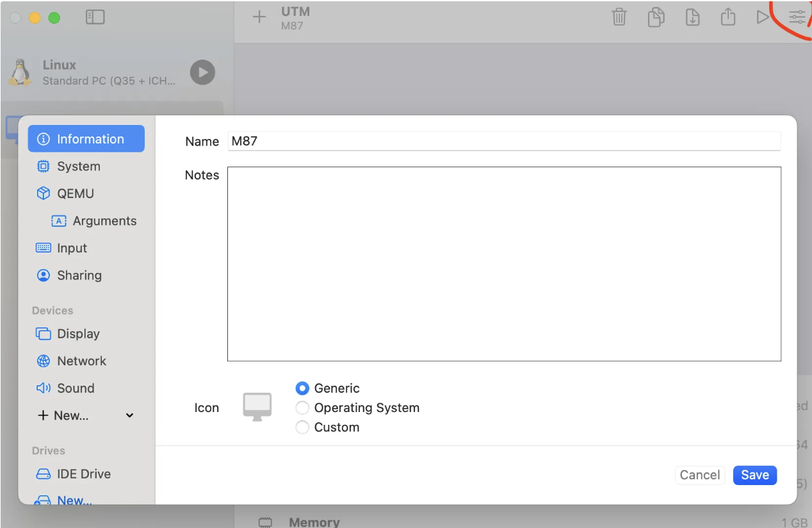The image size is (812, 528).
Task: Click the plus icon to create VM
Action: pos(259,17)
